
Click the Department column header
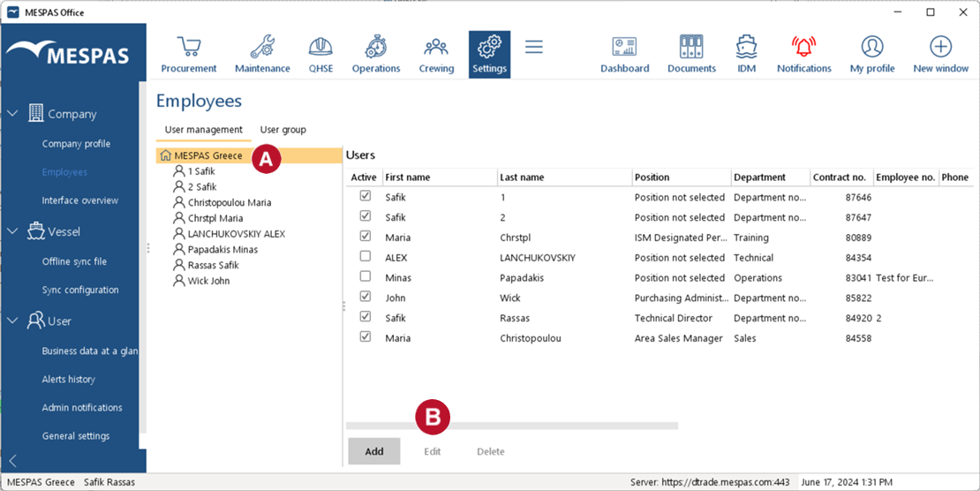[x=771, y=178]
